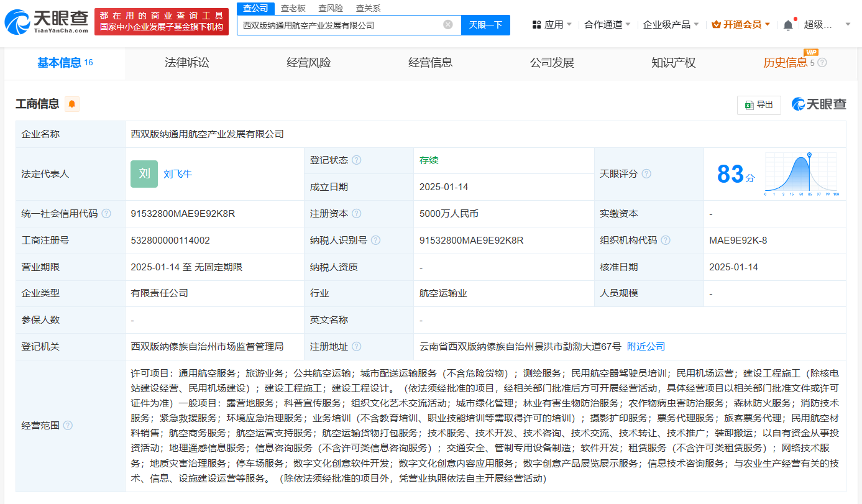Click the 导出 export button
Screen dimensions: 862x504
coord(758,105)
